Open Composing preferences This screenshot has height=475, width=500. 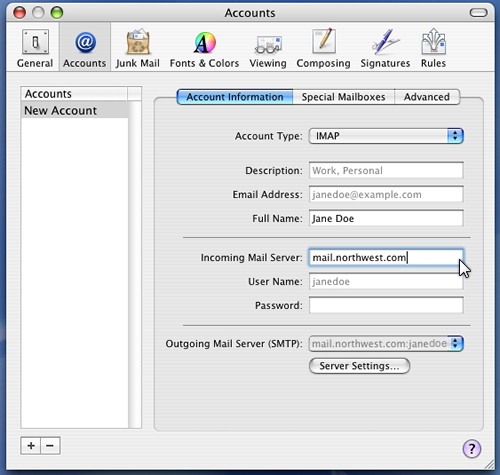pyautogui.click(x=323, y=48)
